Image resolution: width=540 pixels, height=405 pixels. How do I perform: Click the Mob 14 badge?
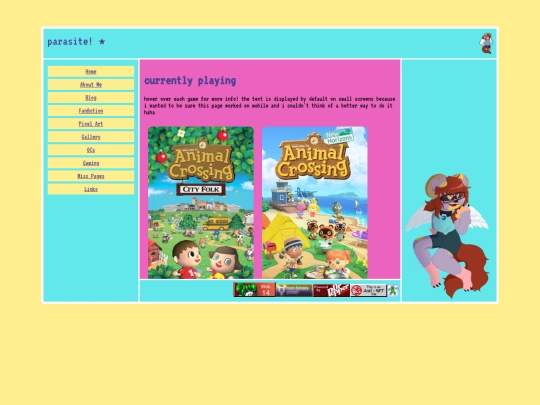pyautogui.click(x=255, y=290)
